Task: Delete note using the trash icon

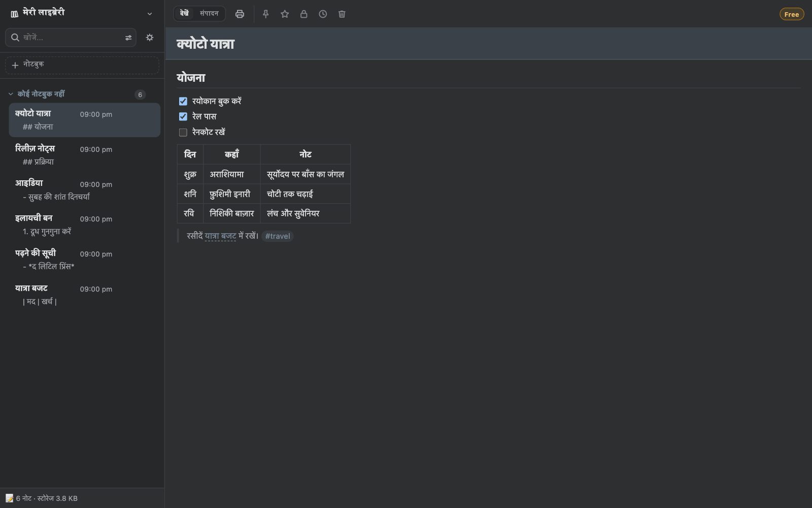Action: click(x=342, y=14)
